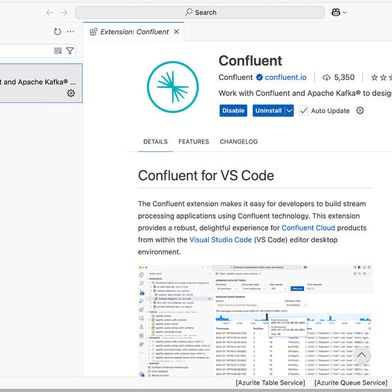Open the confluent.io publisher link
The image size is (392, 392).
click(286, 77)
